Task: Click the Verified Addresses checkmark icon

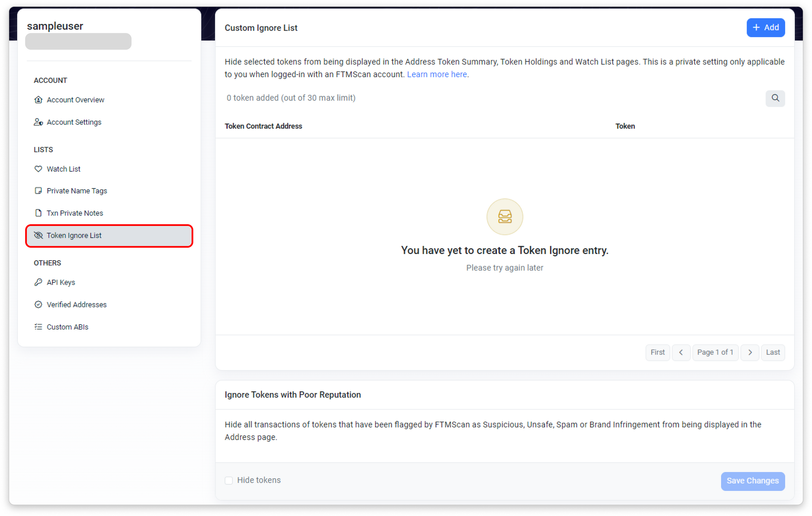Action: click(x=38, y=305)
